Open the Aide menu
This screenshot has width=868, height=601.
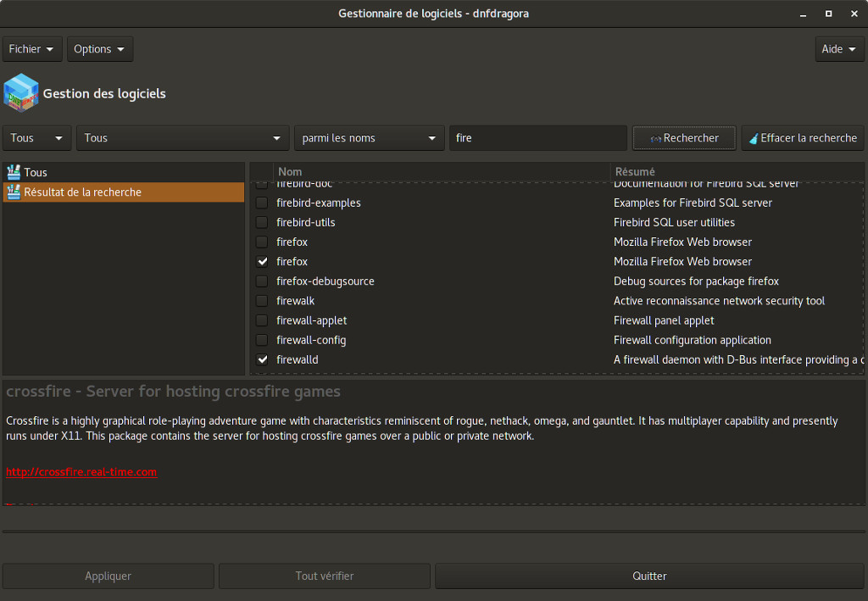tap(839, 49)
